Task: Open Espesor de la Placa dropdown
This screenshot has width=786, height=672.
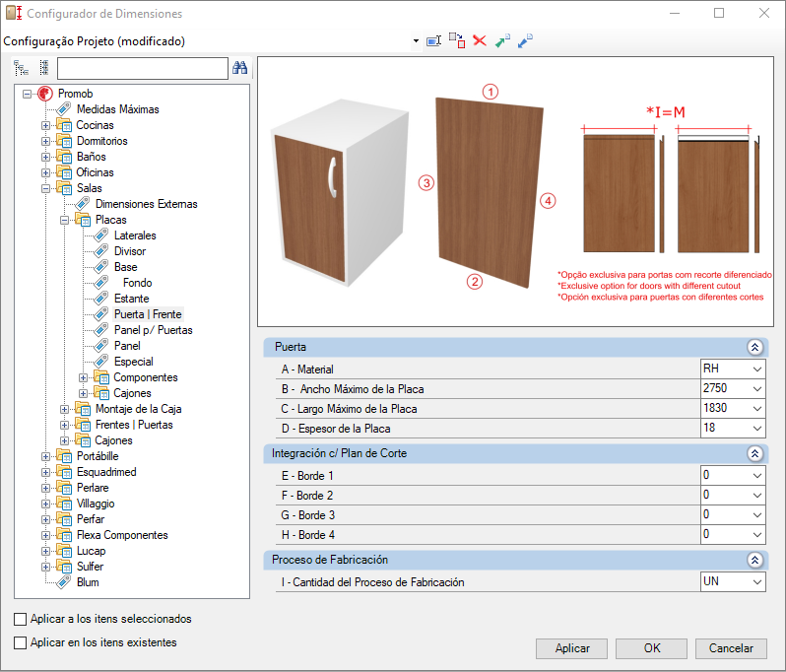Action: (x=756, y=429)
